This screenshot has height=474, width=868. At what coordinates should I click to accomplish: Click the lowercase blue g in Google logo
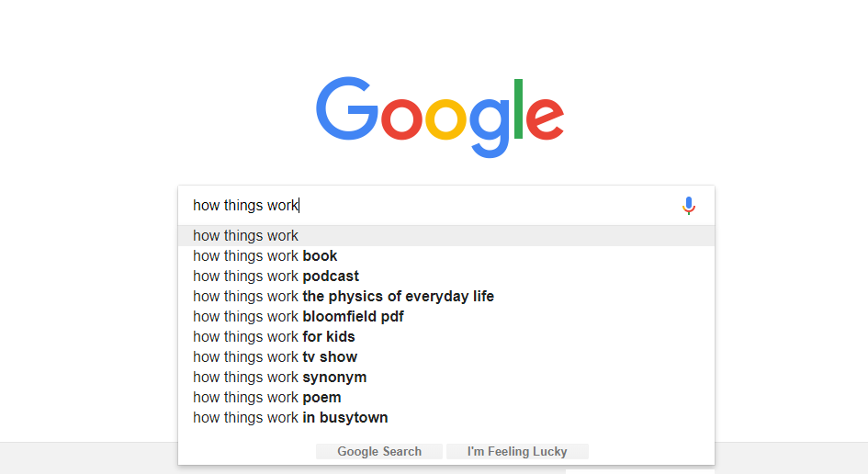tap(492, 123)
